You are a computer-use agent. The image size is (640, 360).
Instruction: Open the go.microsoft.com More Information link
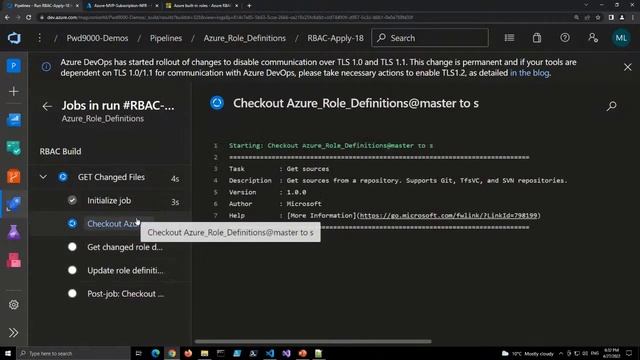(448, 215)
